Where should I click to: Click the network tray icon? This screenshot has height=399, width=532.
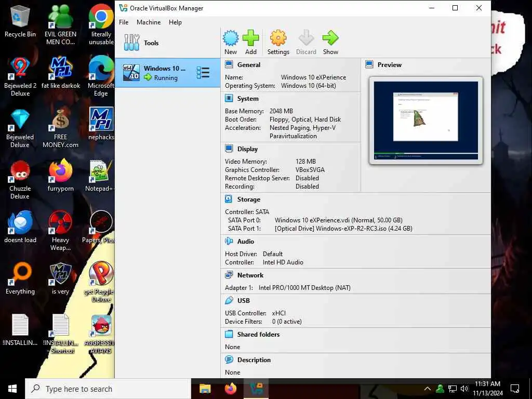tap(453, 389)
